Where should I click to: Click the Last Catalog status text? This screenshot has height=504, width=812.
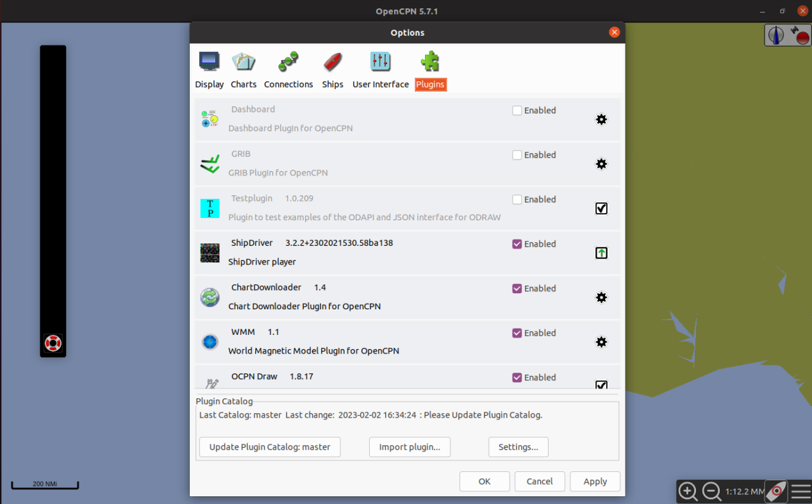(370, 415)
